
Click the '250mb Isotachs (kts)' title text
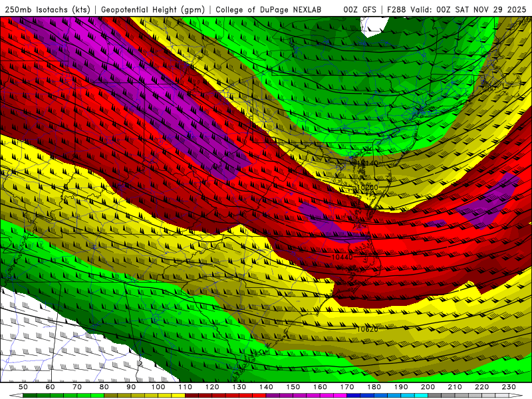(48, 10)
